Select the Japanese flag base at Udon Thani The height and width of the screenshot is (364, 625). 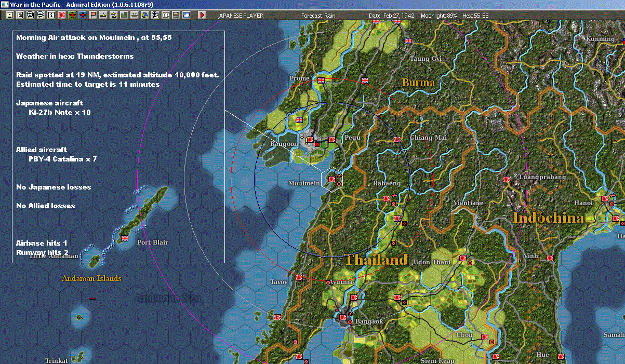[462, 257]
